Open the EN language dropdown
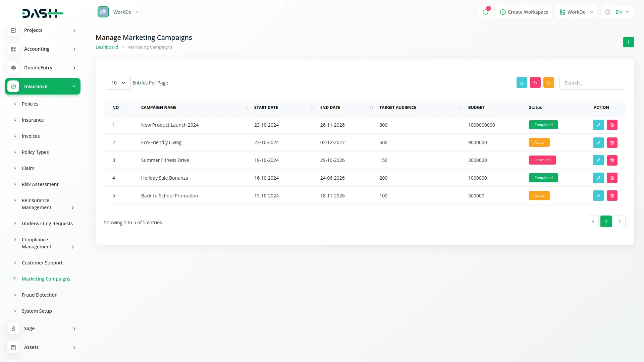The image size is (644, 362). [617, 12]
